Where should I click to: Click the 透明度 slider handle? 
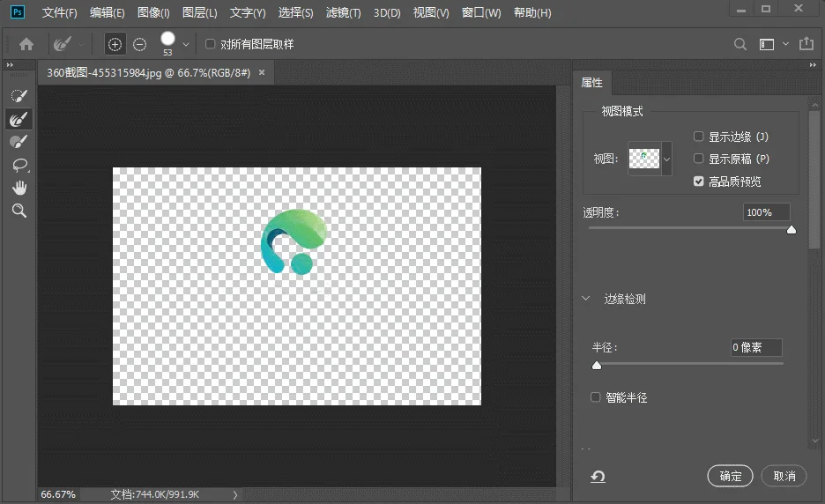(792, 229)
